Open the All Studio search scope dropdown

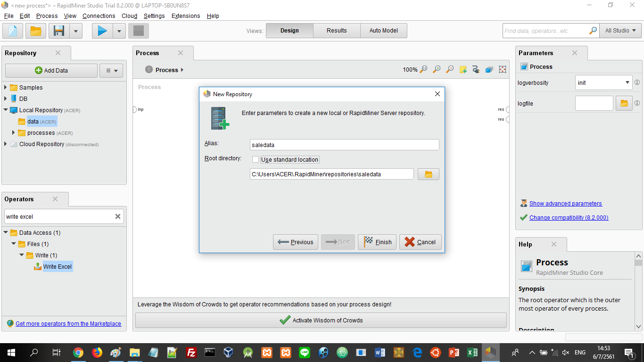click(x=620, y=31)
